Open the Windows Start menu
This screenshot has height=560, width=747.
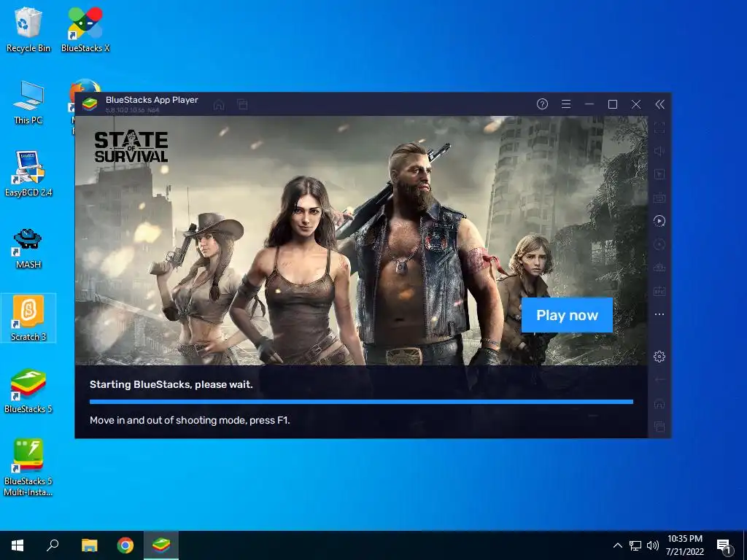coord(18,545)
